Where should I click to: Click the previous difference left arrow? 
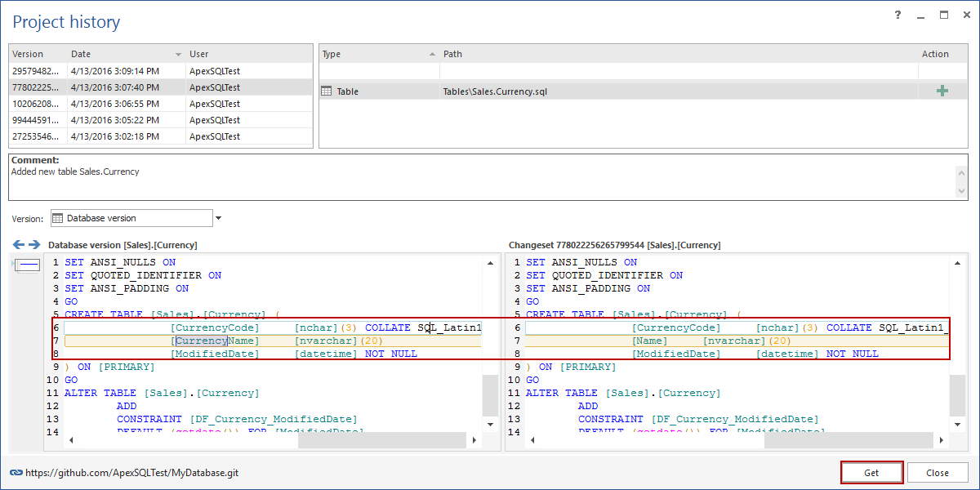[19, 244]
